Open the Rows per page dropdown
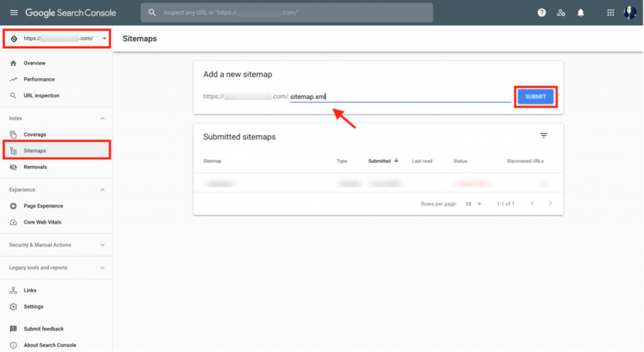Image resolution: width=644 pixels, height=352 pixels. pyautogui.click(x=473, y=204)
